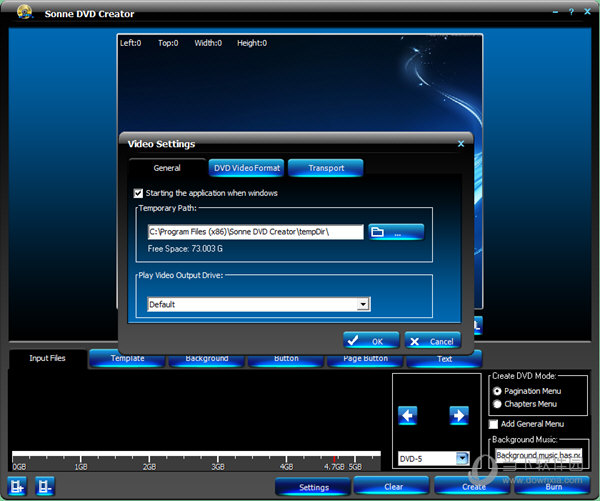Click the Sonne DVD Creator logo icon
This screenshot has width=600, height=501.
24,12
